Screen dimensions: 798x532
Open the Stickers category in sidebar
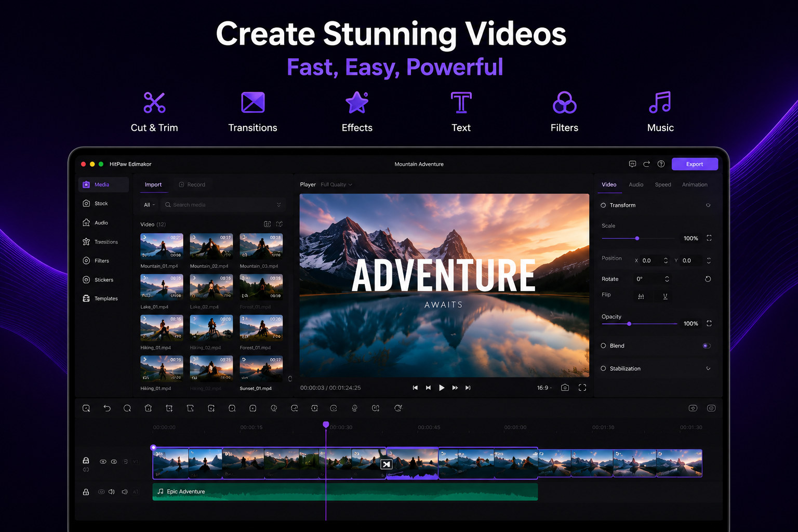coord(98,280)
